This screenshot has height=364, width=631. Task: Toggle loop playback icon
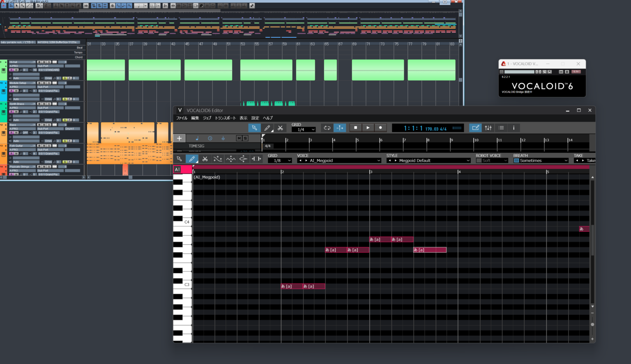(x=327, y=128)
